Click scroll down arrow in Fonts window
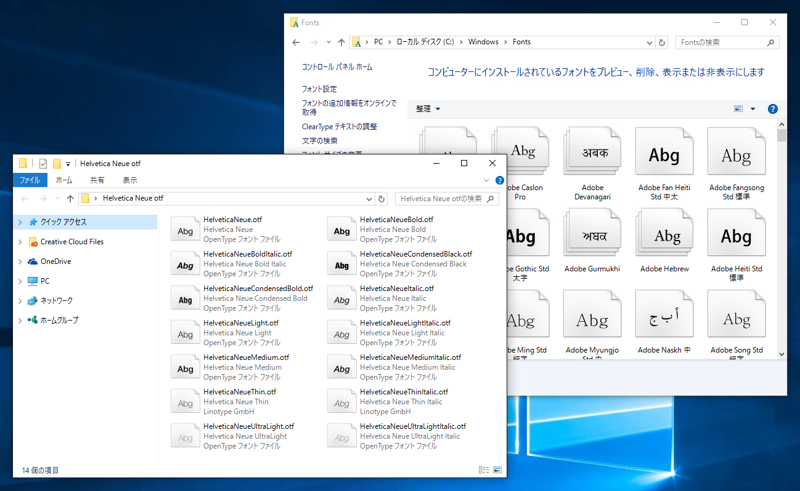Image resolution: width=800 pixels, height=491 pixels. tap(781, 354)
